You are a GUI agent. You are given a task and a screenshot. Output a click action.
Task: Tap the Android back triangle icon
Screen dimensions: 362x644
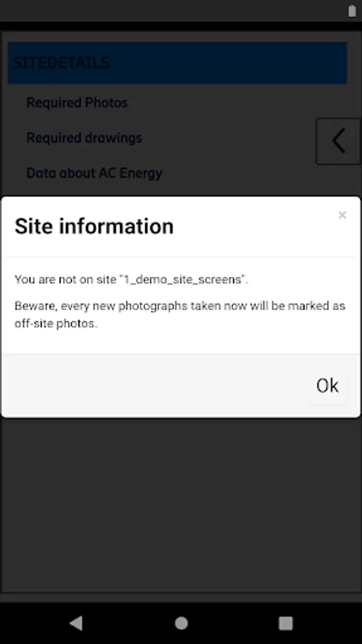pyautogui.click(x=76, y=623)
